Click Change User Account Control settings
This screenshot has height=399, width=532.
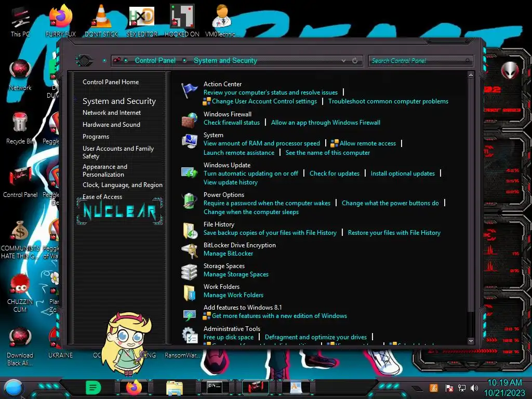pyautogui.click(x=264, y=101)
